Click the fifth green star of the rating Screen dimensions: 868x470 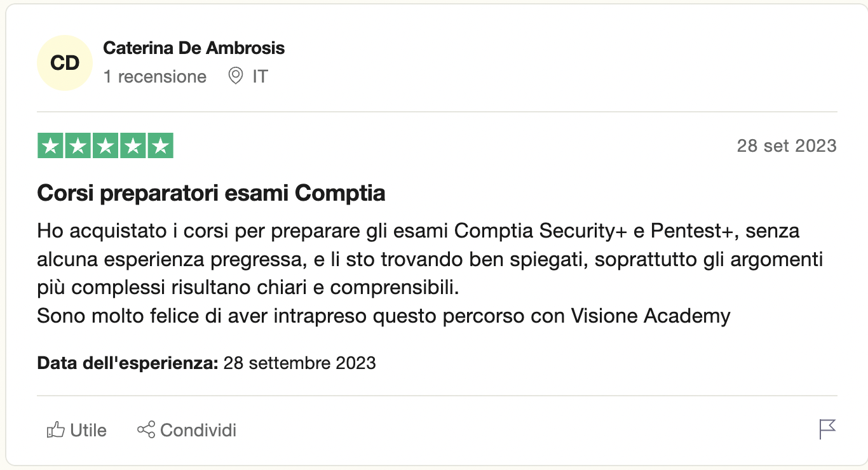pos(160,146)
